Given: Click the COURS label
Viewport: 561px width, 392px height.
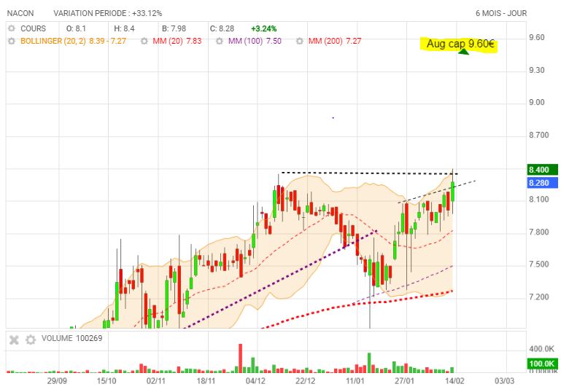Looking at the screenshot, I should point(34,28).
